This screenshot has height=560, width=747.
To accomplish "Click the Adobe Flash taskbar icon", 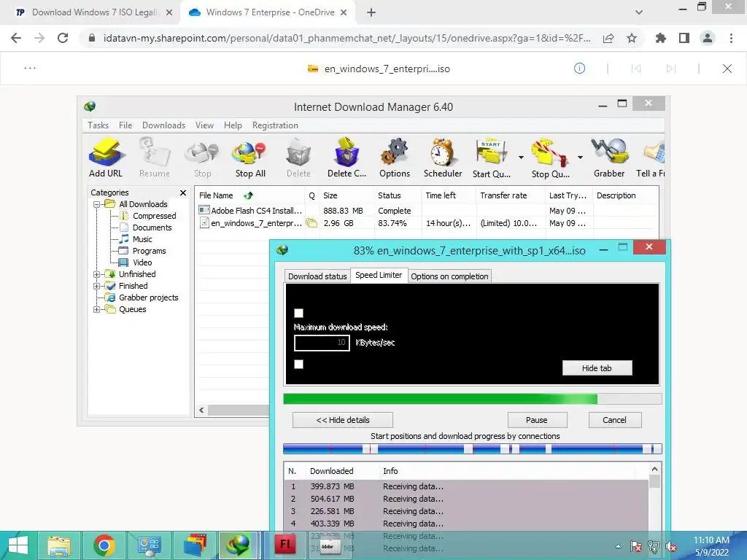I will (285, 545).
